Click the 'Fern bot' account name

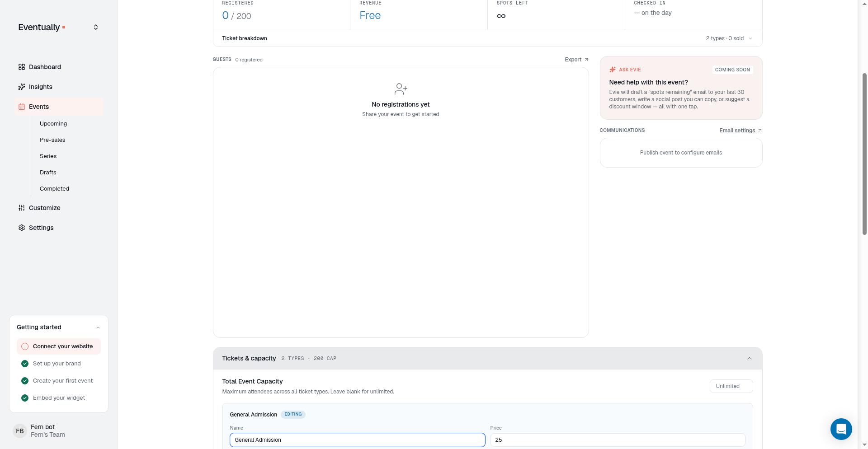pyautogui.click(x=42, y=427)
